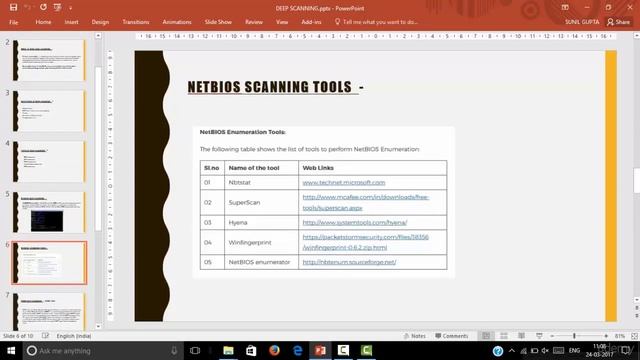Switch to the Insert ribbon tab
The height and width of the screenshot is (360, 640).
pyautogui.click(x=71, y=22)
